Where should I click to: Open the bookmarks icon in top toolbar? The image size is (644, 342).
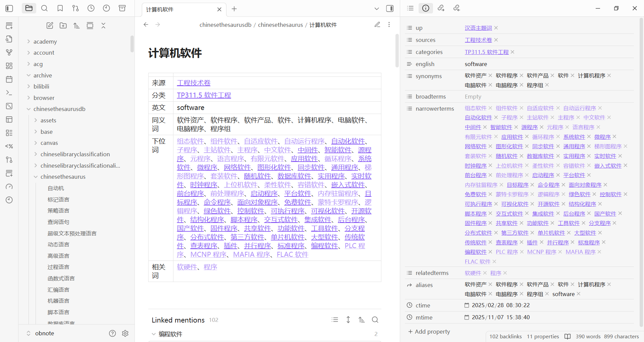coord(60,8)
